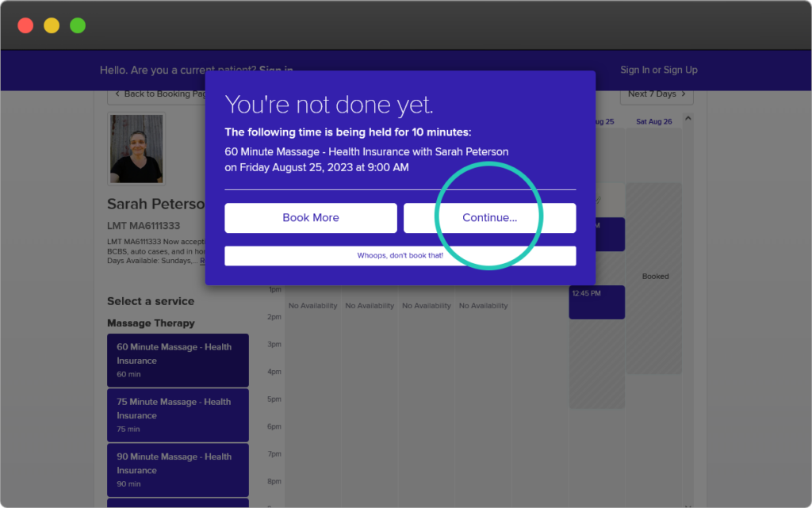
Task: Click the "Booked" label in Saturday's column
Action: click(x=655, y=277)
